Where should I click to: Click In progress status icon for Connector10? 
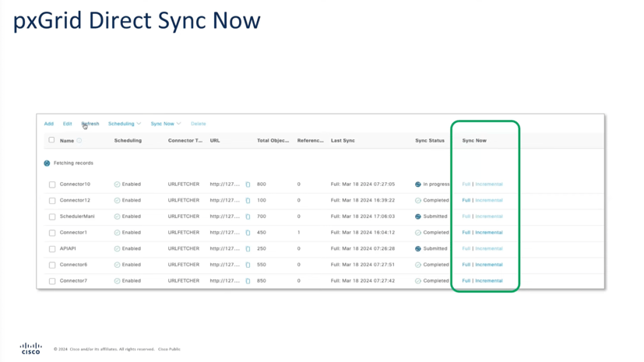(417, 185)
